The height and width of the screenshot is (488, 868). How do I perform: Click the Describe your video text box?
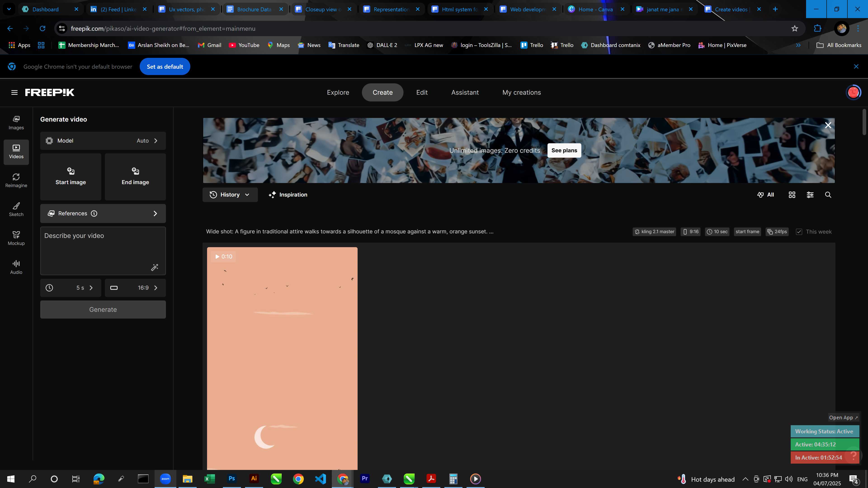pos(103,251)
